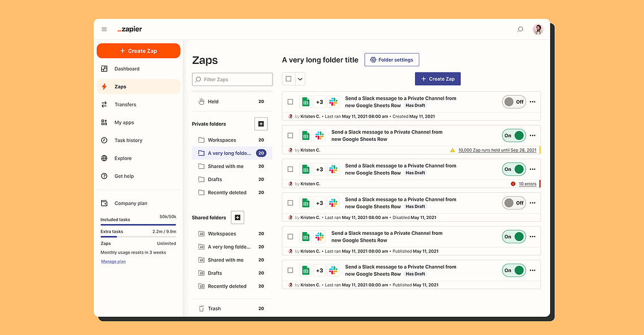Click Slack icon on zap with 10,000 runs held
Image resolution: width=644 pixels, height=335 pixels.
(x=319, y=136)
